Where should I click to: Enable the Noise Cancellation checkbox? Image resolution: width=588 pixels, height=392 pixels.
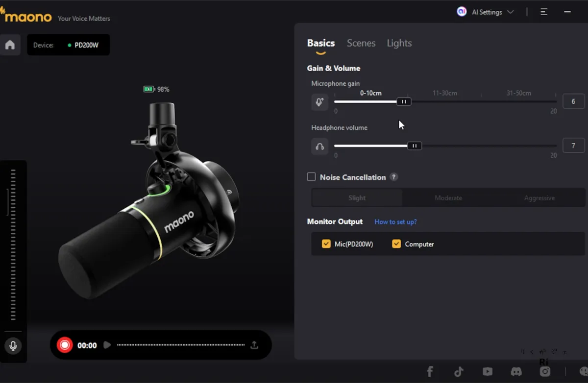[x=311, y=177]
